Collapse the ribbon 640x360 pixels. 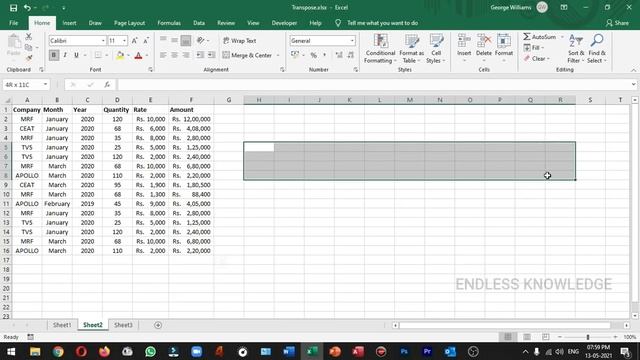[x=633, y=70]
